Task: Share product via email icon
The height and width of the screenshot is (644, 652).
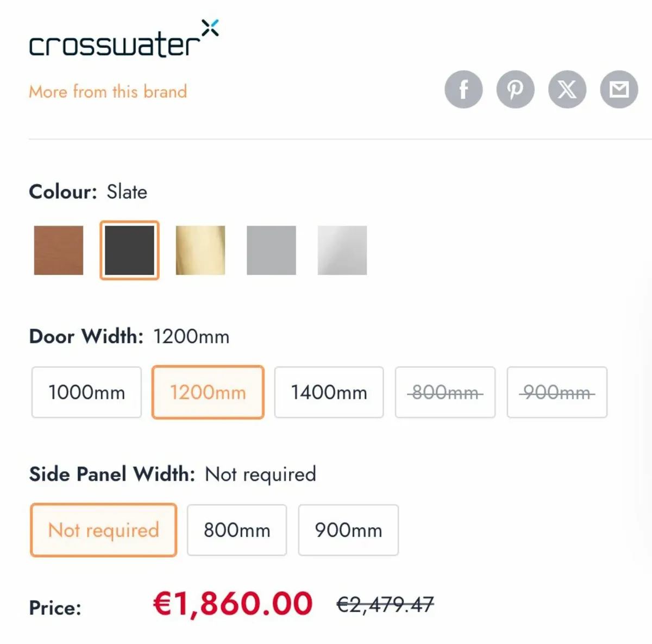Action: tap(619, 89)
